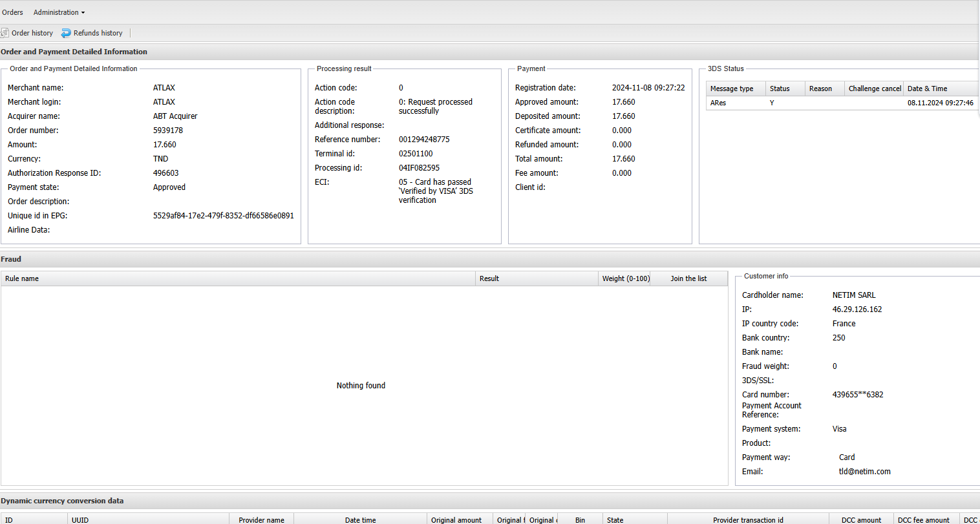Click the Weight (0-100) column header

[x=626, y=278]
